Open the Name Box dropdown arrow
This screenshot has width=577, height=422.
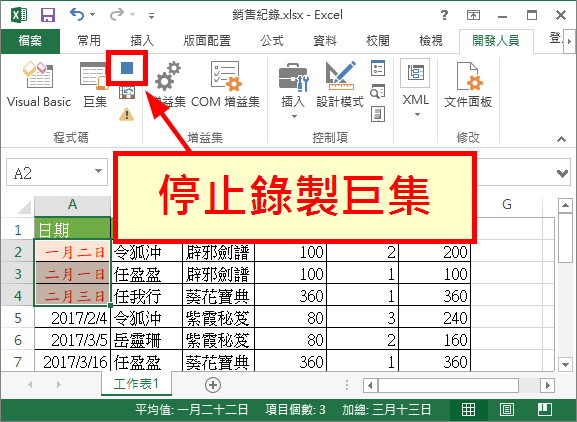(98, 171)
